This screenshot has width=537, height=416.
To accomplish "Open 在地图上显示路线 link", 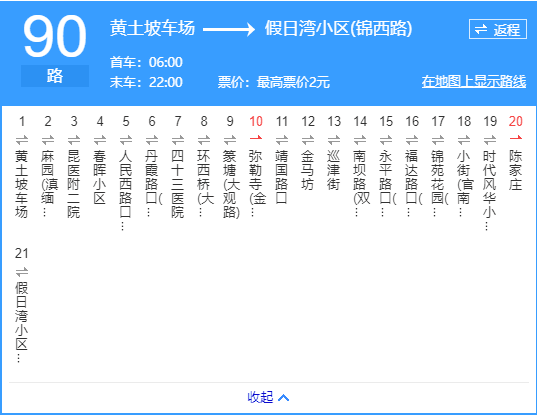I will 474,81.
